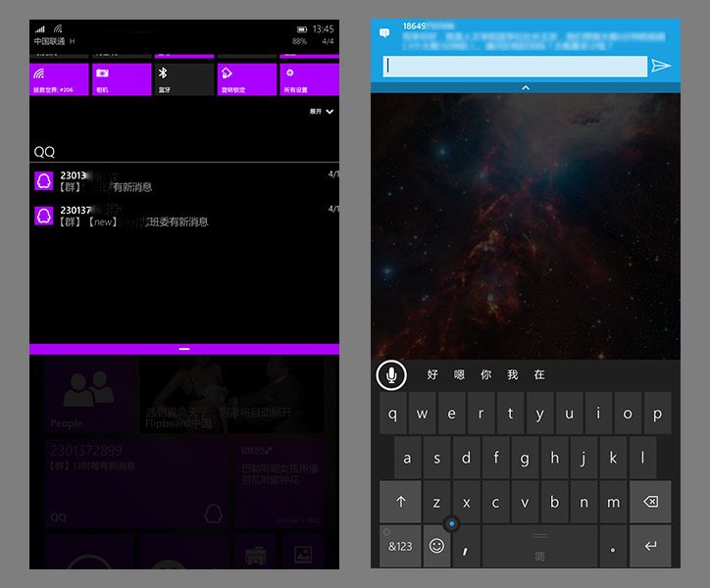Tap the v key
This screenshot has width=710, height=588.
click(526, 502)
